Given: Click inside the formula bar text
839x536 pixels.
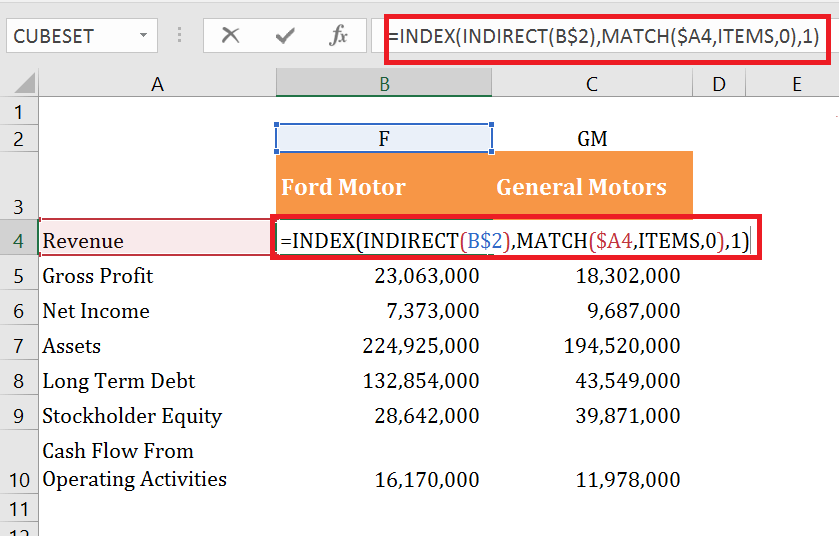Looking at the screenshot, I should click(604, 36).
